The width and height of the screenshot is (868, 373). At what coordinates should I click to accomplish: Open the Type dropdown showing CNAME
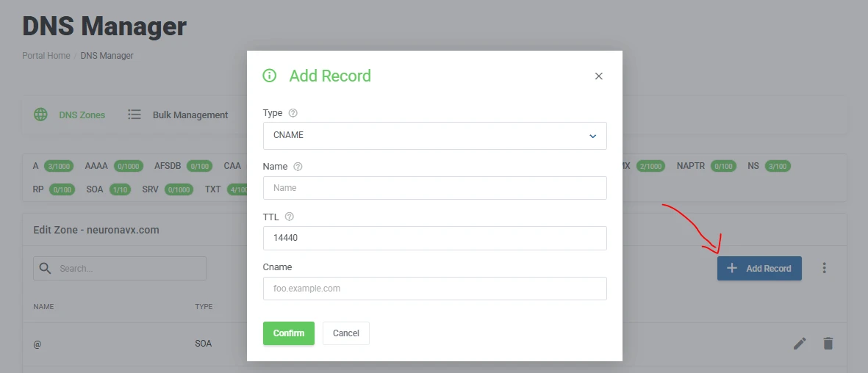tap(434, 136)
